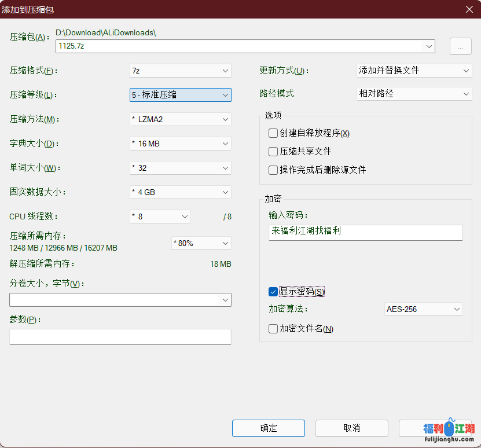Click the browse "..." button for archive path
Image resolution: width=481 pixels, height=448 pixels.
pos(460,47)
